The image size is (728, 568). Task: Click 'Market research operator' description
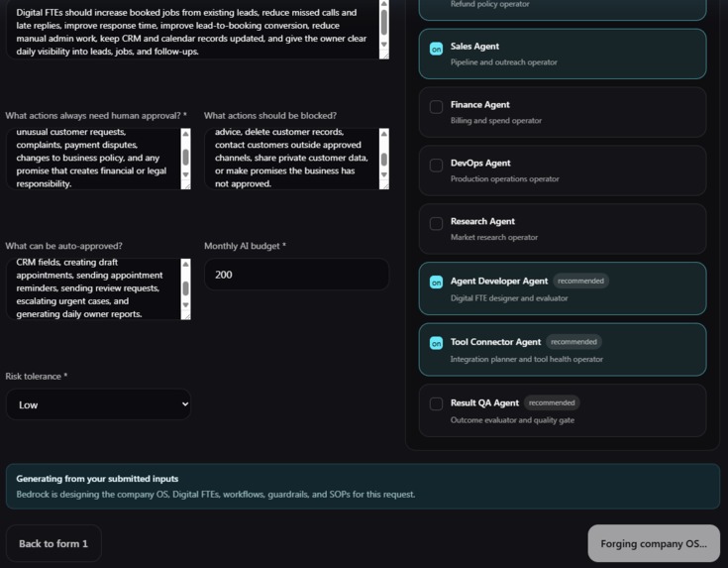pyautogui.click(x=494, y=237)
